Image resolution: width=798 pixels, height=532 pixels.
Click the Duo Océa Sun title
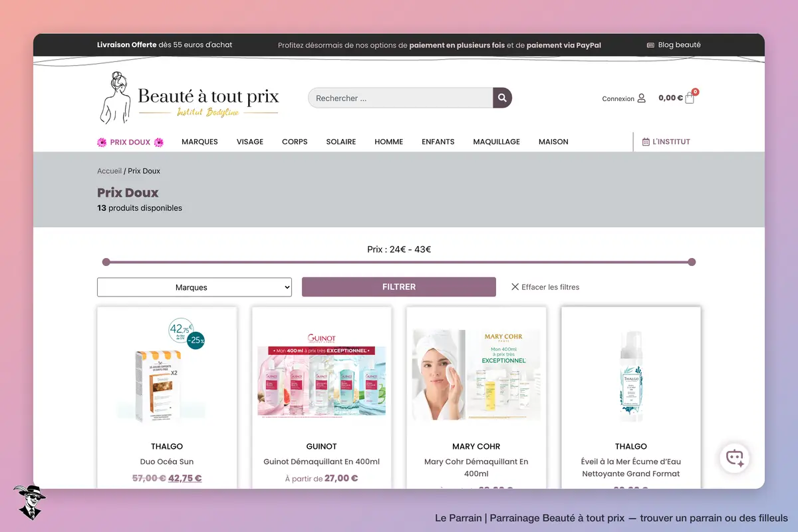[x=167, y=462]
